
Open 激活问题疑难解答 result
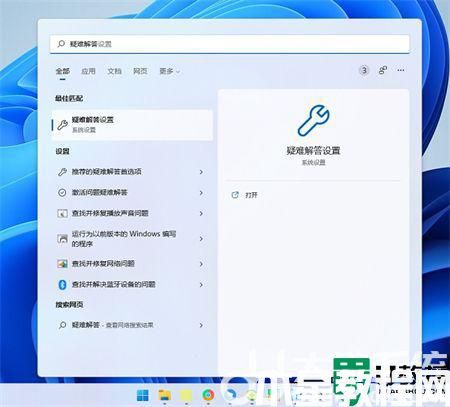point(131,192)
